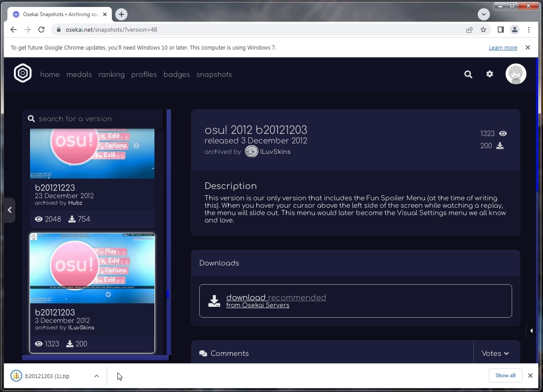543x392 pixels.
Task: Open the site search magnifier icon
Action: (468, 74)
